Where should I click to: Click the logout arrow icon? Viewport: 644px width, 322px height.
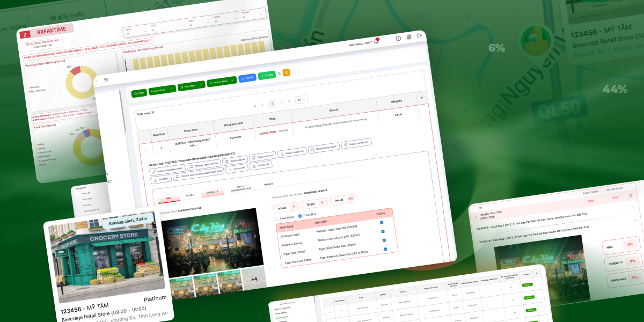click(x=420, y=36)
